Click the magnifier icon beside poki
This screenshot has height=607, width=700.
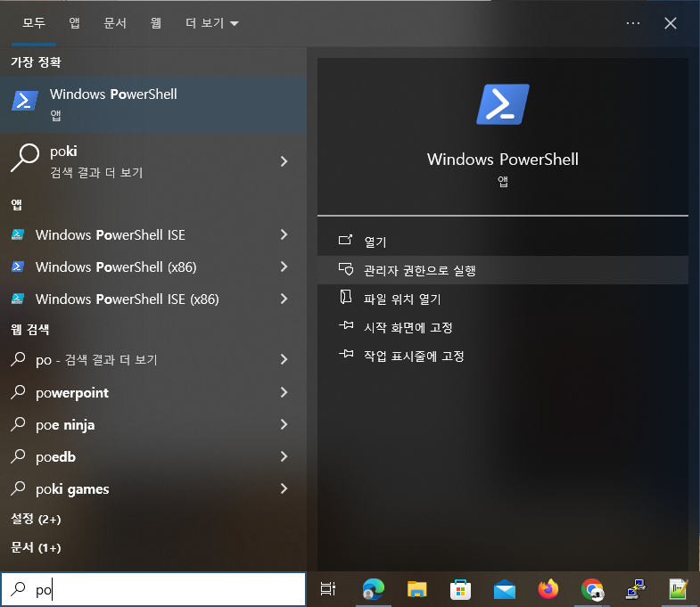point(25,158)
